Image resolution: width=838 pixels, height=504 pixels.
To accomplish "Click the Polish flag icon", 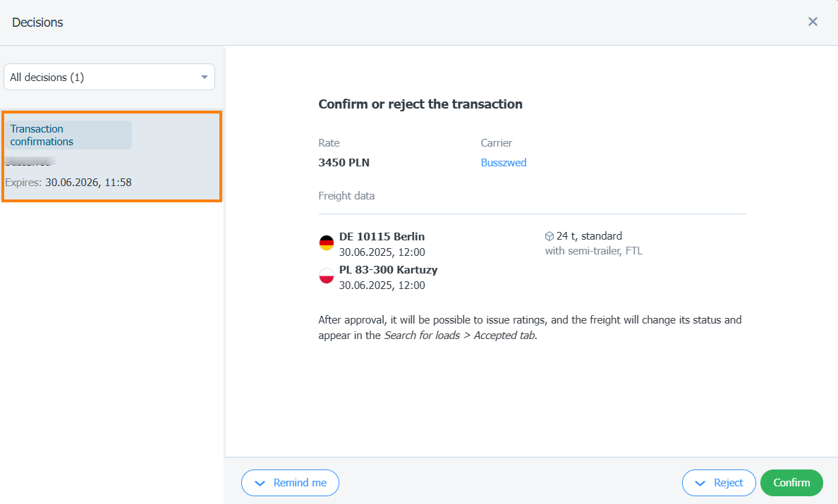I will [327, 276].
